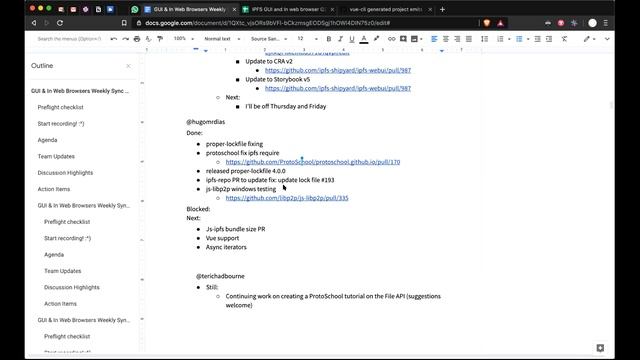Activate the paint format tool
Screen dimensions: 640x360
pos(160,39)
